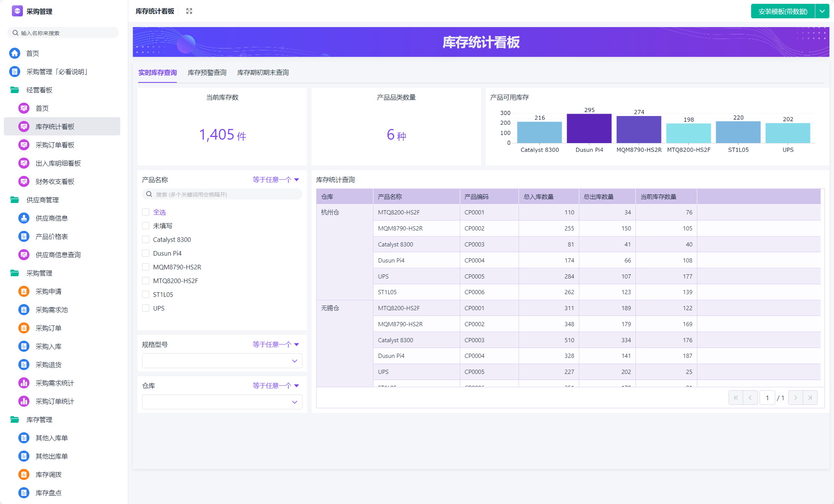This screenshot has height=504, width=834.
Task: Click the 安装模板(带数据) button
Action: point(782,11)
